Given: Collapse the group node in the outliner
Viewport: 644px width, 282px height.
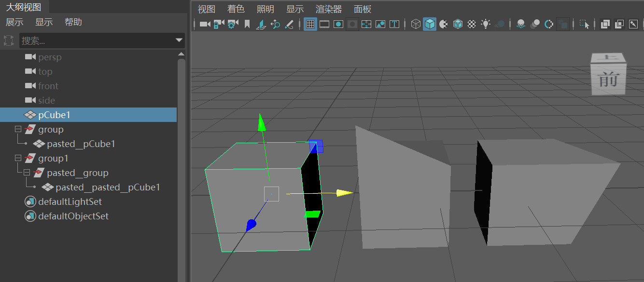Looking at the screenshot, I should tap(17, 129).
